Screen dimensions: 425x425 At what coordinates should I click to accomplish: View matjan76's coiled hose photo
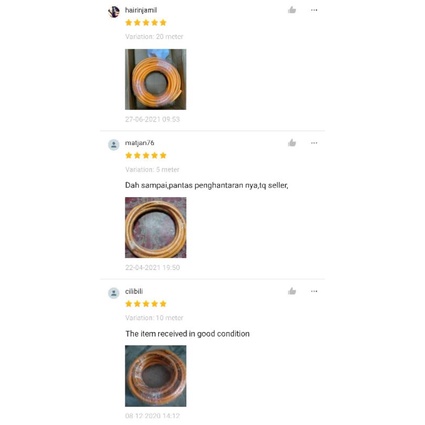pyautogui.click(x=156, y=227)
